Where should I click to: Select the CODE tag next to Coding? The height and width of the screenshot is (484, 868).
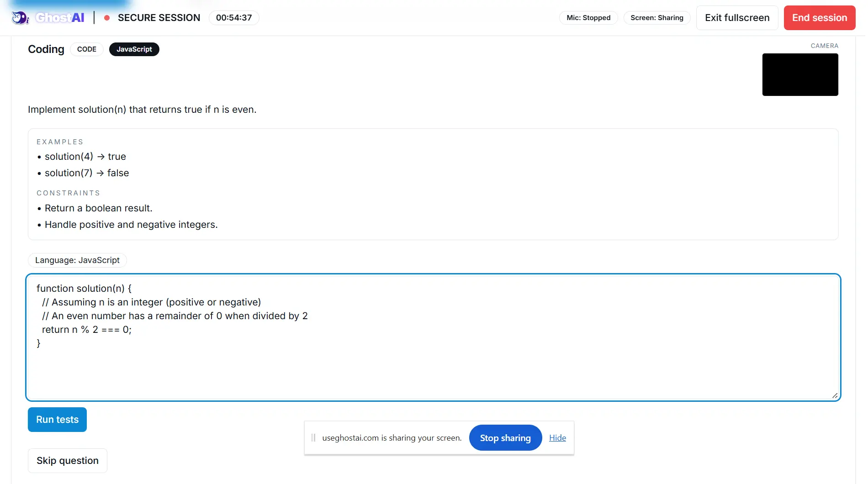pyautogui.click(x=87, y=49)
